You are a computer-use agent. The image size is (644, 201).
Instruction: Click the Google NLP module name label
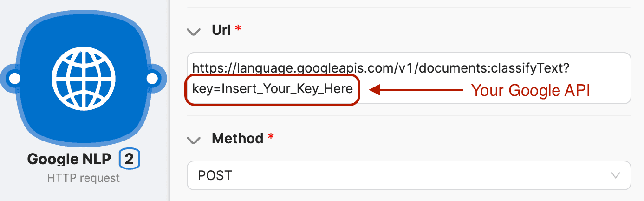69,160
